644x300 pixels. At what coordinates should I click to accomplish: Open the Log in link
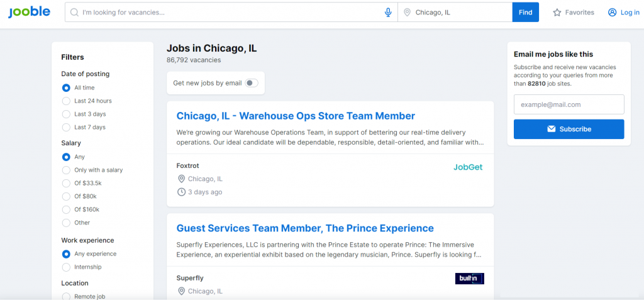[623, 13]
